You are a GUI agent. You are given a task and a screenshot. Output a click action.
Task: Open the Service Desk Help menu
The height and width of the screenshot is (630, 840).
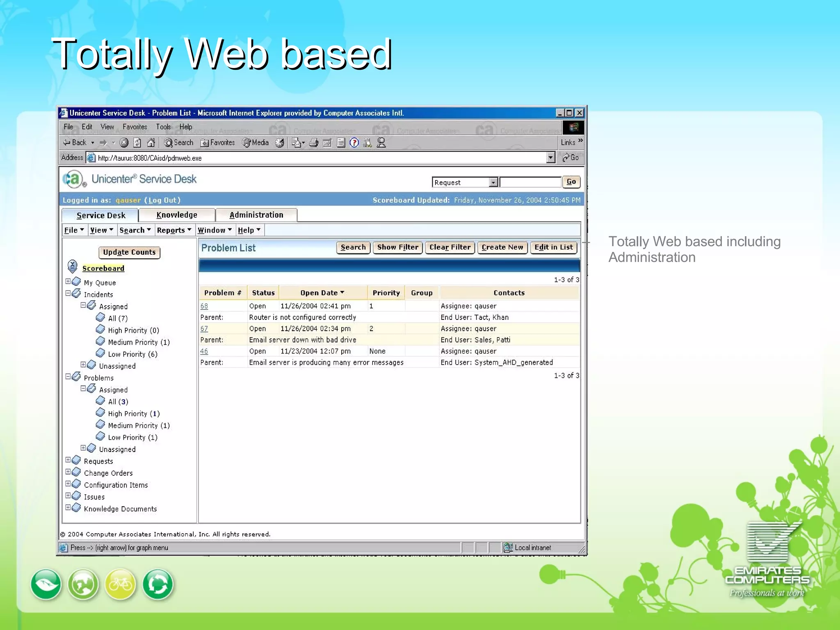(x=249, y=230)
